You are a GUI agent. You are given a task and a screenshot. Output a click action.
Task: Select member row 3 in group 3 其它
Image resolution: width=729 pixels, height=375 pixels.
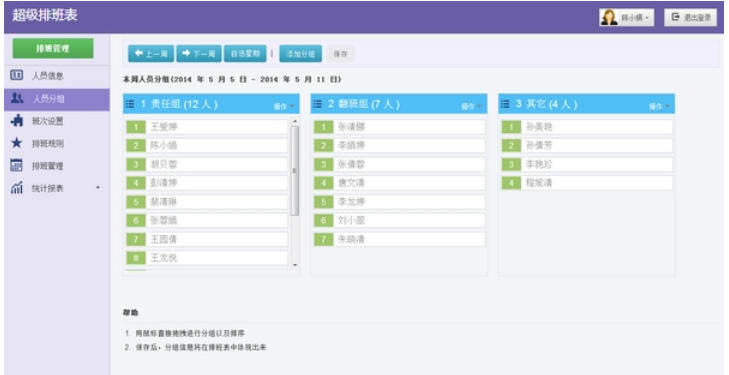587,164
